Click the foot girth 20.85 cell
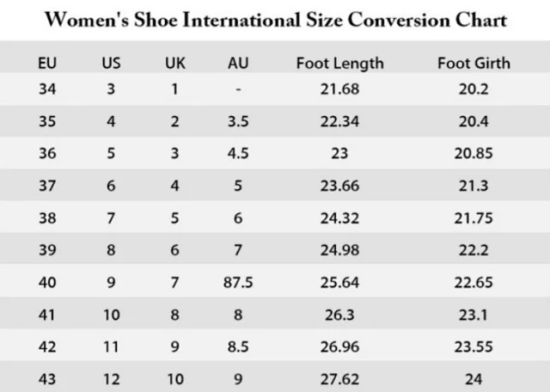Viewport: 550px width, 392px height. tap(474, 153)
